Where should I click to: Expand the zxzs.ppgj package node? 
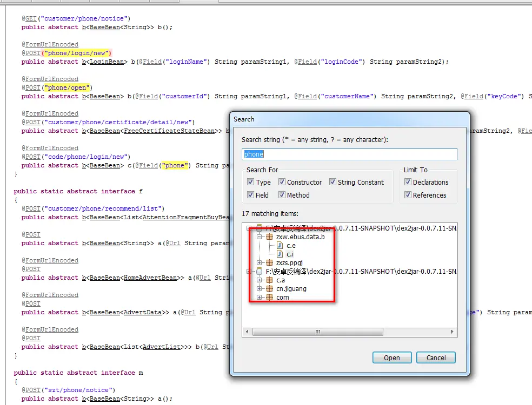[259, 262]
